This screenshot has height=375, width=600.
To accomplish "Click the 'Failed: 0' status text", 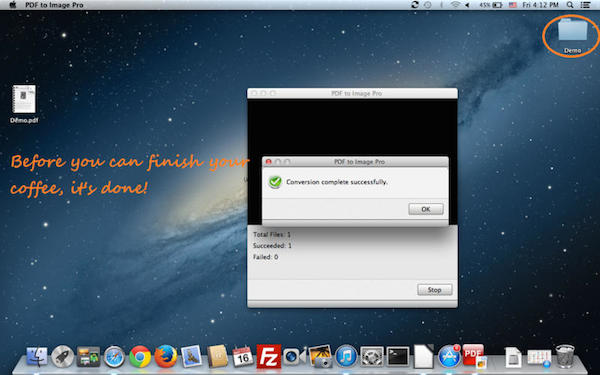I will 265,257.
